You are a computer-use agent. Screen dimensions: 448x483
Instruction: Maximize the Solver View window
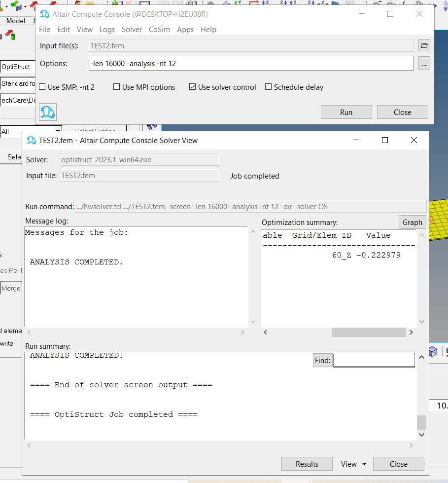point(384,140)
